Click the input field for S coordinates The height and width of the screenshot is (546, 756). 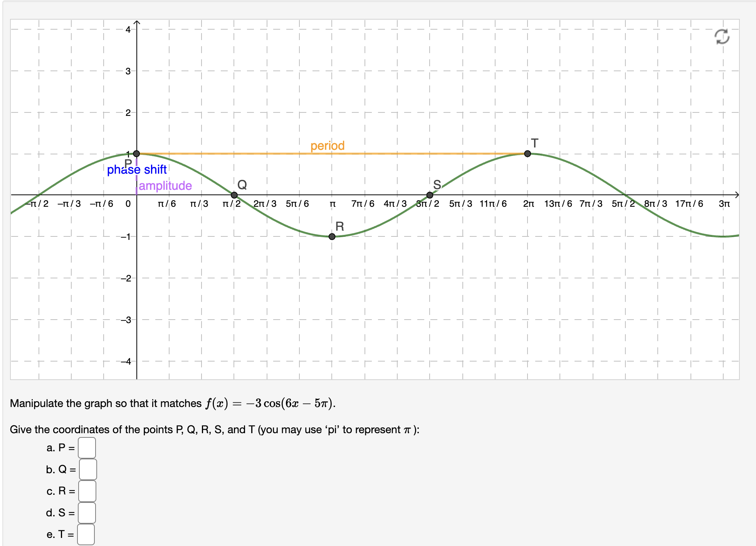coord(87,513)
